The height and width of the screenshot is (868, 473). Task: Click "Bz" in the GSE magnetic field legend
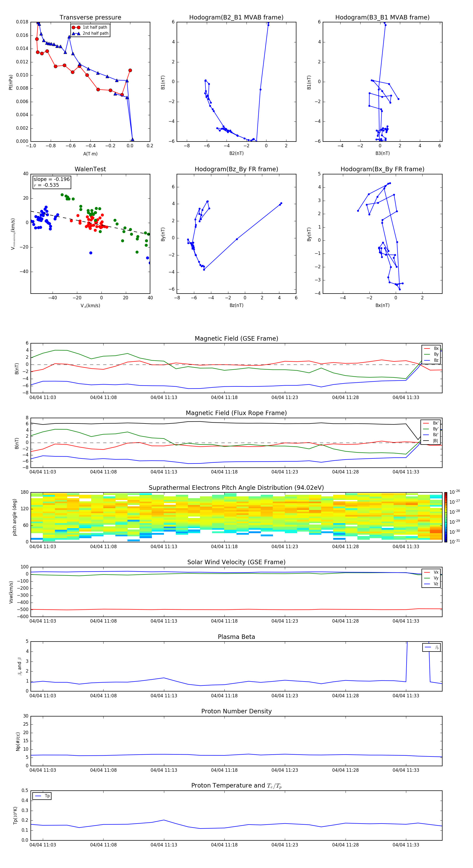pyautogui.click(x=436, y=361)
